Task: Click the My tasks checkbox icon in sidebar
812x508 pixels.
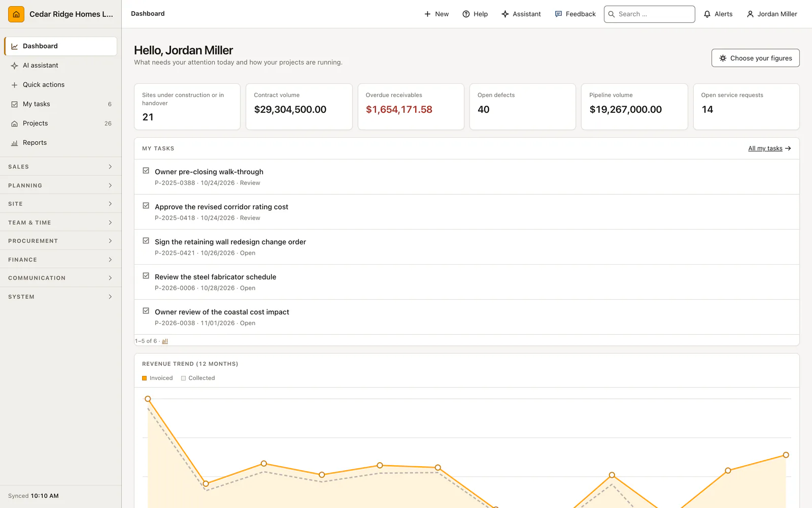Action: (15, 104)
